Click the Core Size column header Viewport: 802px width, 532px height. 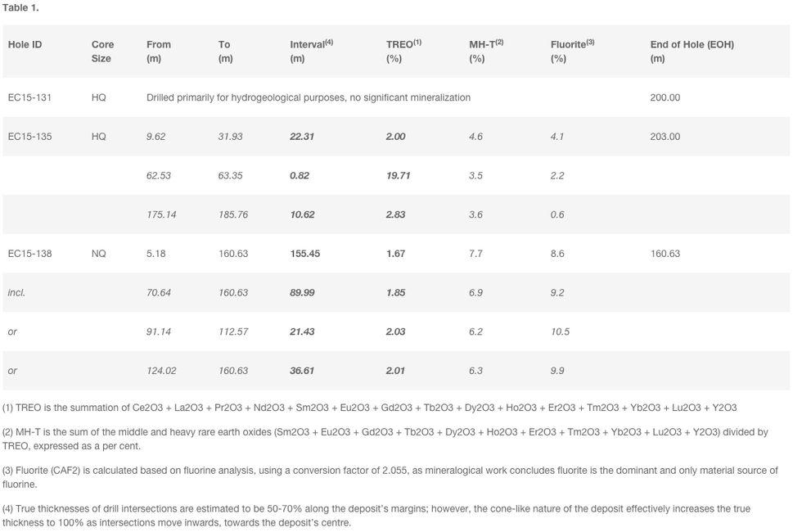click(102, 52)
